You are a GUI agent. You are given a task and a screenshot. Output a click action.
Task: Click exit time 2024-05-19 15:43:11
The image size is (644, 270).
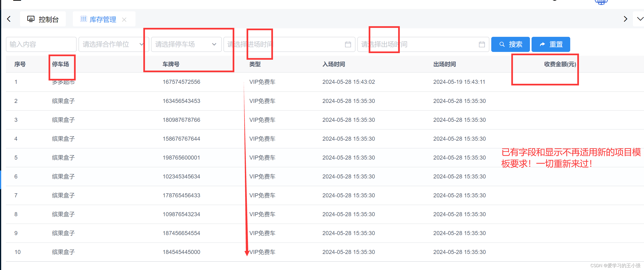459,82
